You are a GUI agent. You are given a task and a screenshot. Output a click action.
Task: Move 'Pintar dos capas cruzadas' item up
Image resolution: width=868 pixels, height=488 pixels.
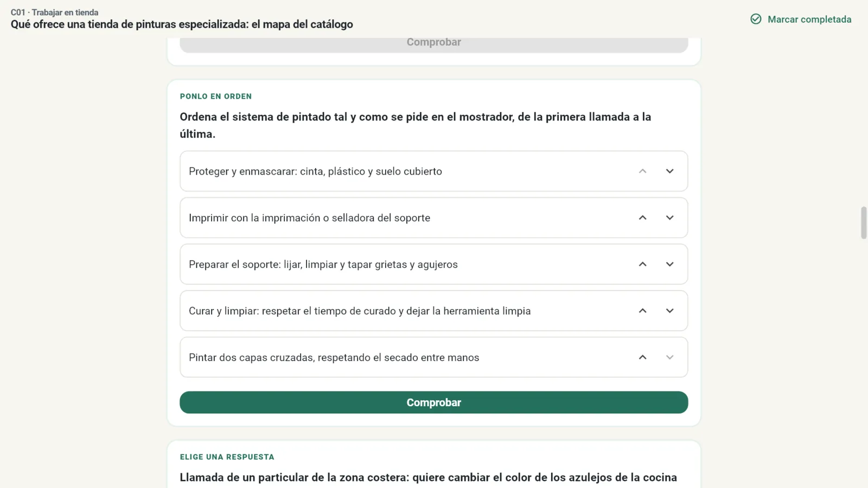coord(642,358)
